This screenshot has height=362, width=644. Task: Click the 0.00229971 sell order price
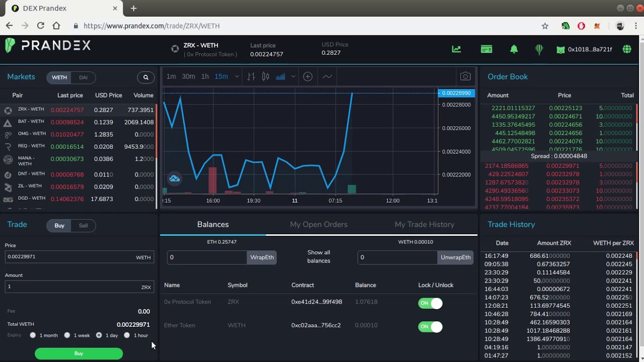click(562, 166)
